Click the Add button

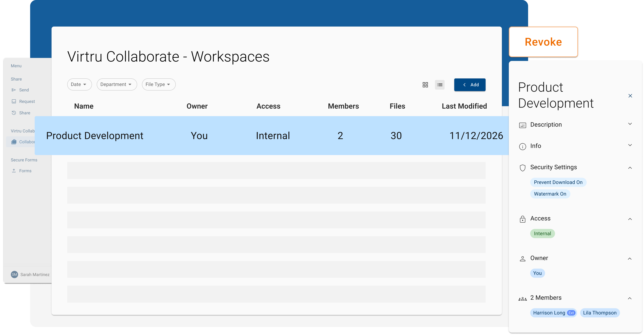(x=470, y=85)
